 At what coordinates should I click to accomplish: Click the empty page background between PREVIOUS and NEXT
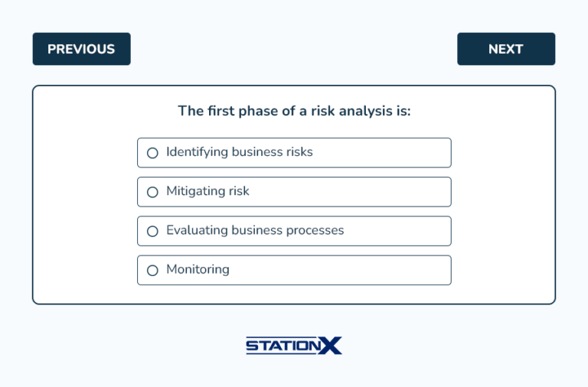point(294,49)
